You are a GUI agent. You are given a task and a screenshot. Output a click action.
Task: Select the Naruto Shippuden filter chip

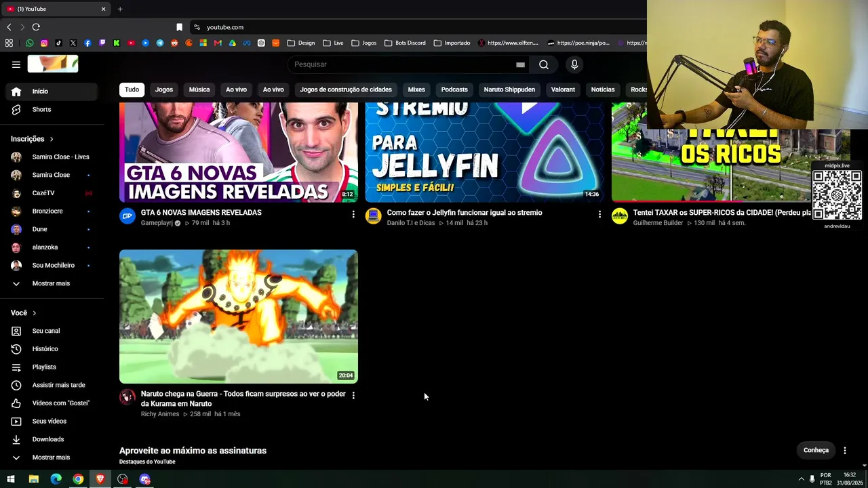509,89
